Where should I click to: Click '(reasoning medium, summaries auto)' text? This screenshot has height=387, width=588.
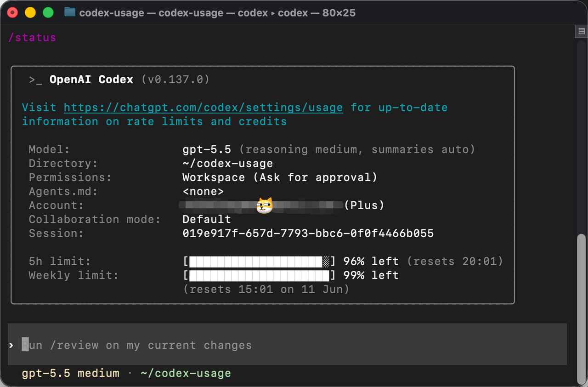(x=357, y=149)
